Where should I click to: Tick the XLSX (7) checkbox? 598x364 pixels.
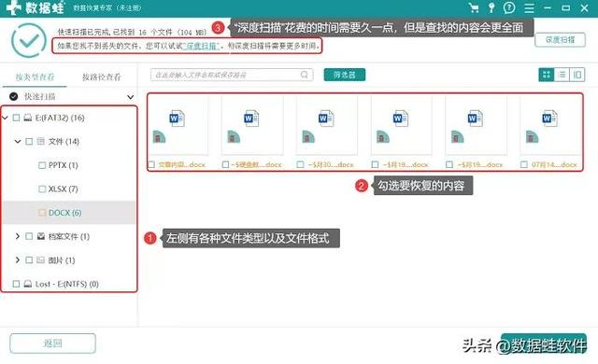tap(42, 189)
